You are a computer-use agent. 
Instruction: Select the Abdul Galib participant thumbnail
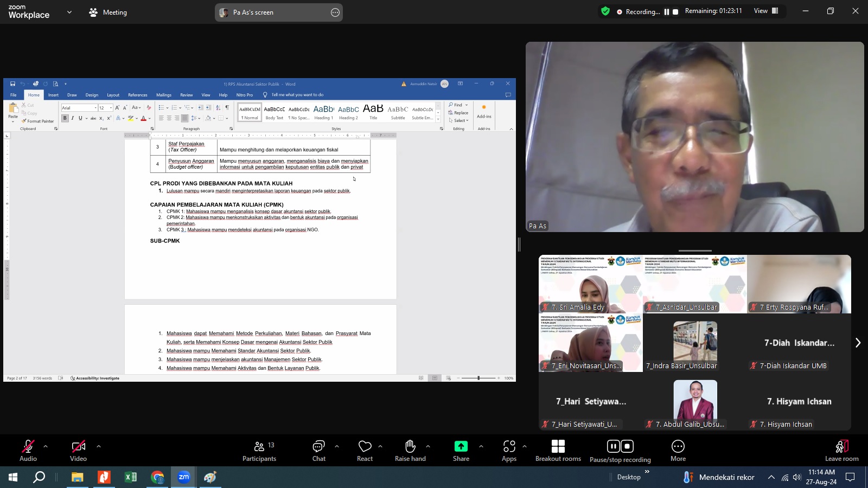pos(695,402)
